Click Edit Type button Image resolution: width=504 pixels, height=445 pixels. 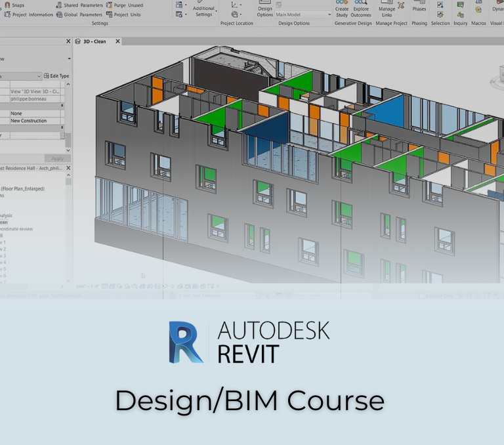tap(56, 76)
